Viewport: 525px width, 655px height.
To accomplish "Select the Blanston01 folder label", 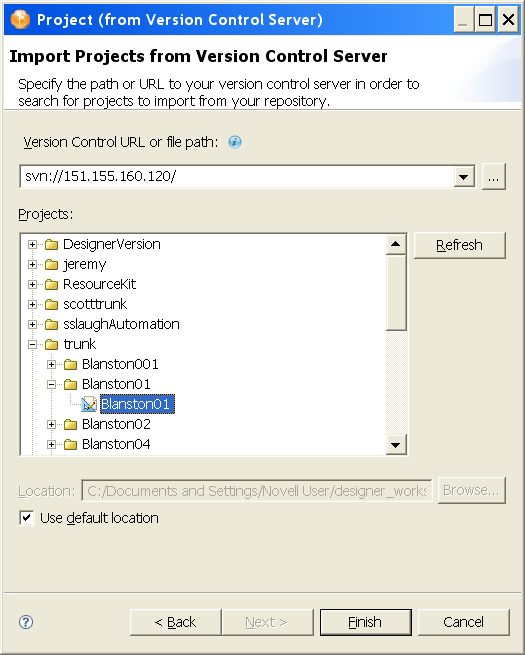I will click(116, 384).
